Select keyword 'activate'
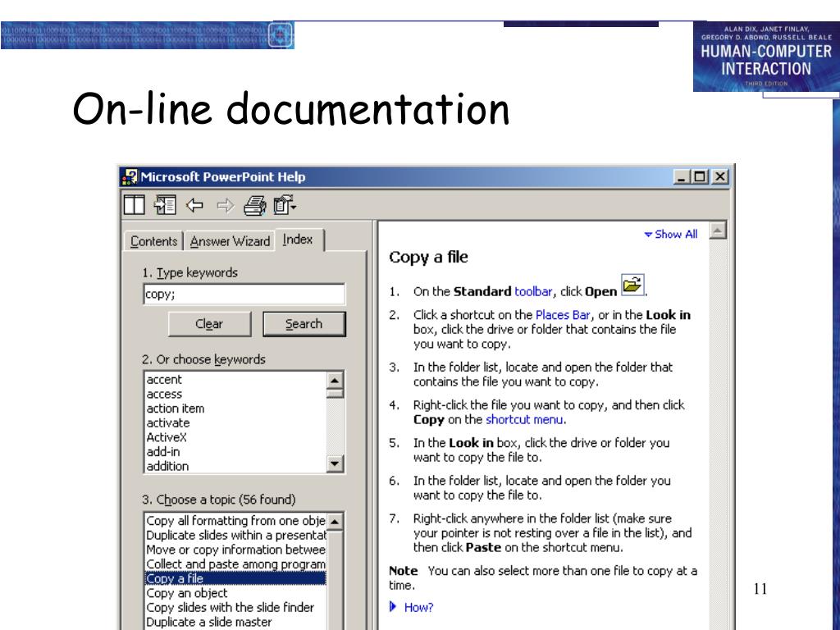The image size is (840, 630). coord(235,422)
